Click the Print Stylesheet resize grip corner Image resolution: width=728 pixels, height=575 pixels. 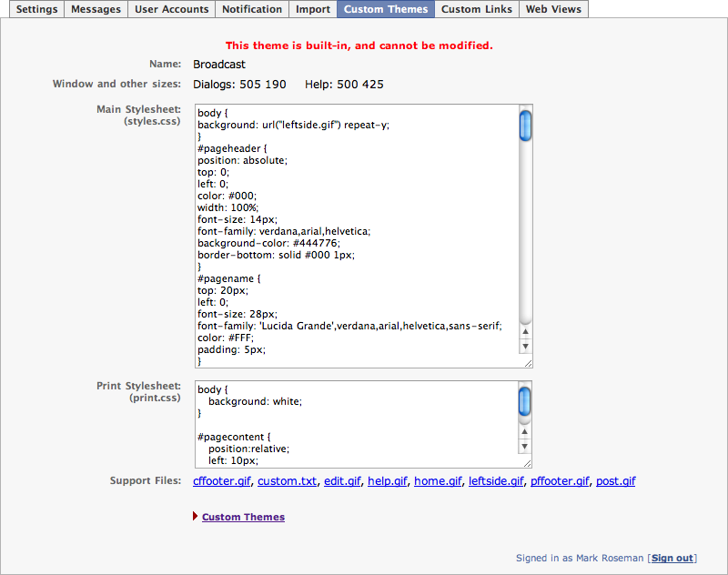[x=528, y=463]
